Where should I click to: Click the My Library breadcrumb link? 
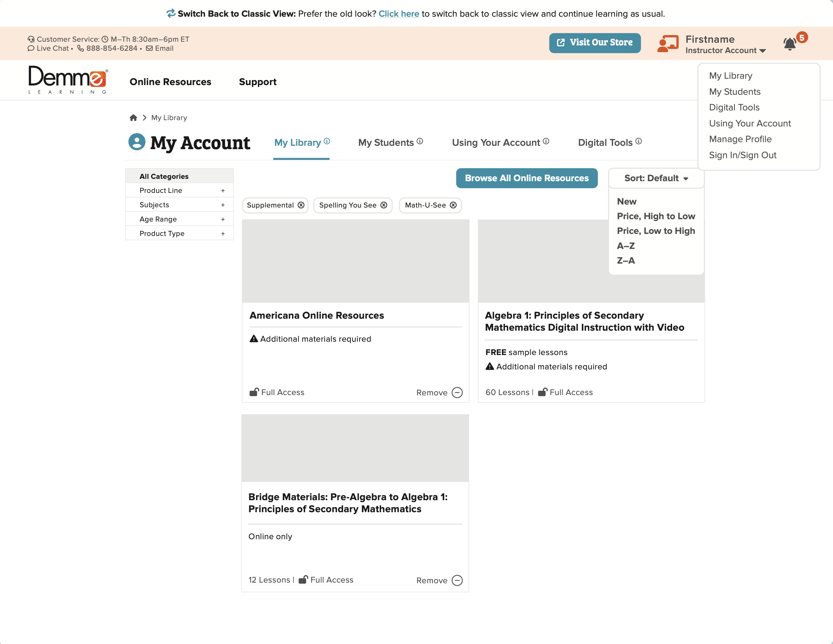[x=169, y=117]
